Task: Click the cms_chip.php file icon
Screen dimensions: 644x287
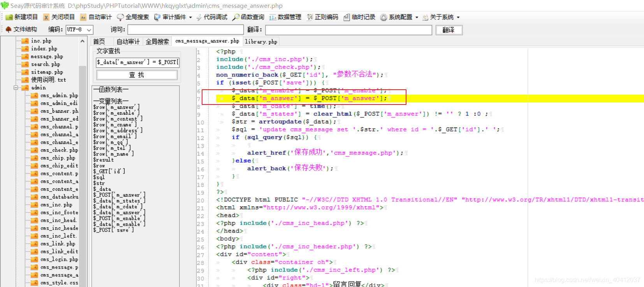Action: click(34, 158)
